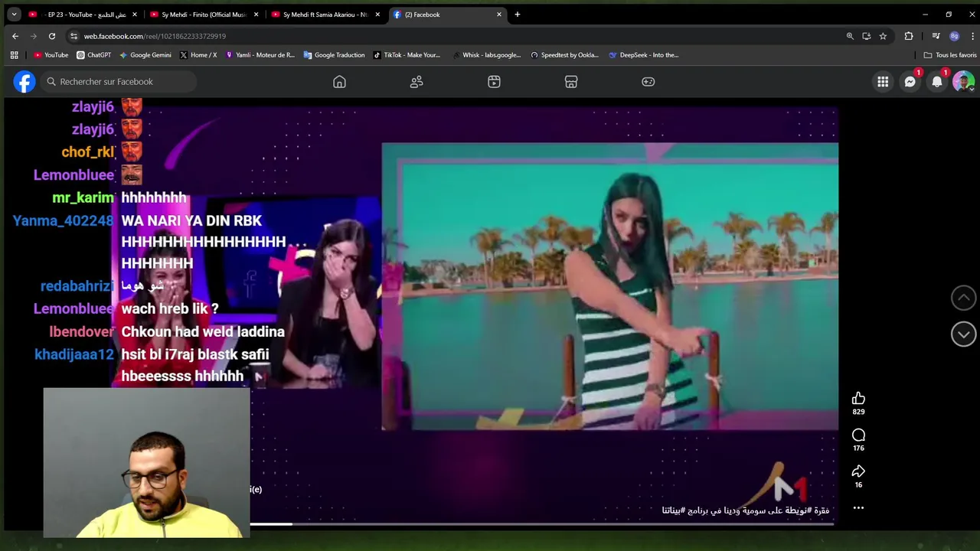Click the Arabic reel caption text

pyautogui.click(x=745, y=510)
